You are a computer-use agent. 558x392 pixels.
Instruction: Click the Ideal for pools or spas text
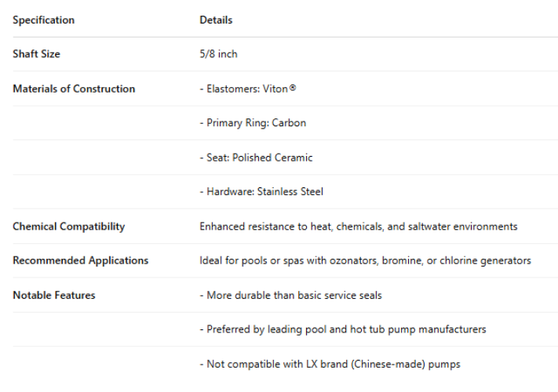point(259,260)
